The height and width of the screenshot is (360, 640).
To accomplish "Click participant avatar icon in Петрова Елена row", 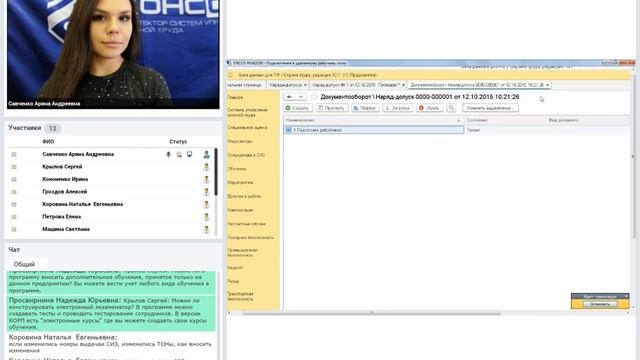I will tap(207, 217).
